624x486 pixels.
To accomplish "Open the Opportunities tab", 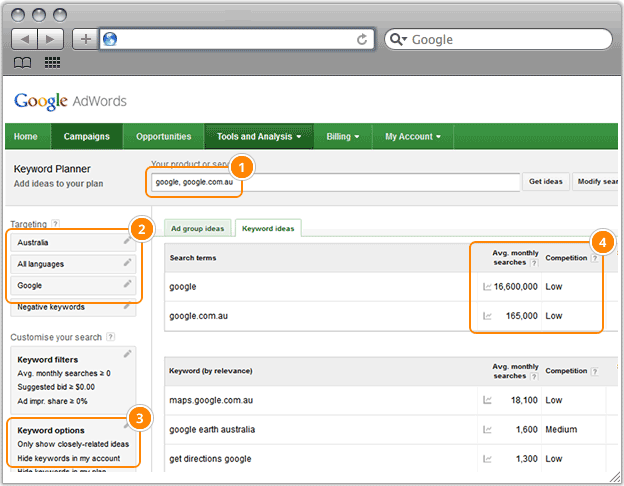I will [164, 137].
